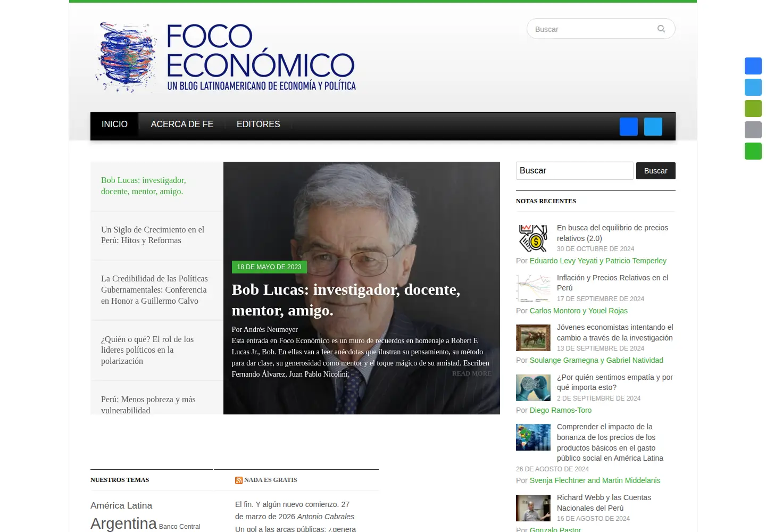Click the olive-green floating share button

[753, 109]
